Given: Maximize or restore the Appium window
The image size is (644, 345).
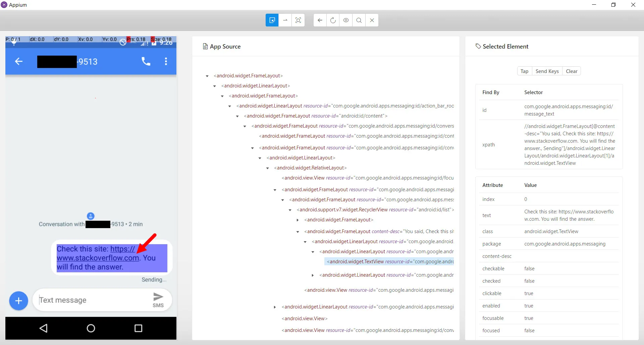Looking at the screenshot, I should point(613,5).
